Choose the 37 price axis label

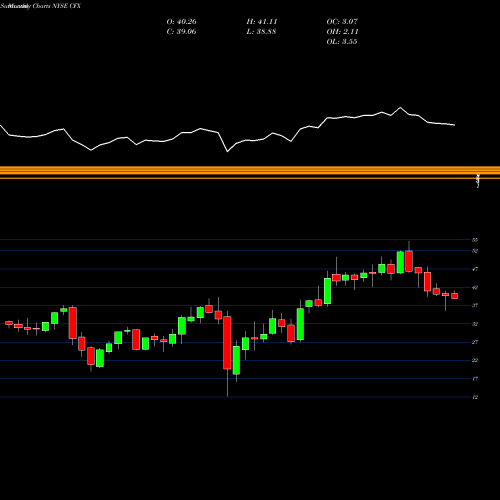click(475, 305)
